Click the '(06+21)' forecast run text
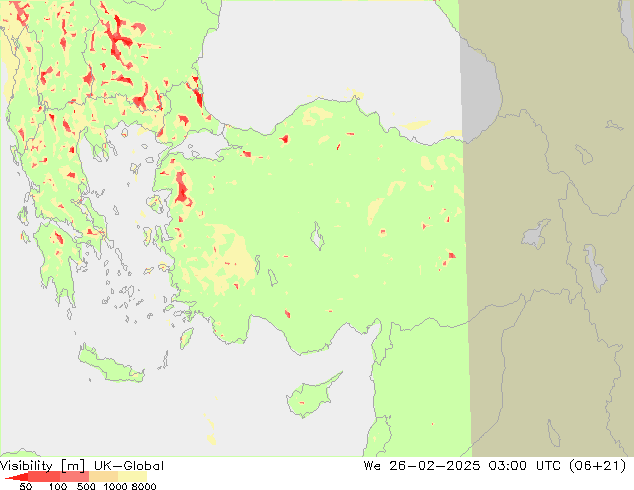634x490 pixels. click(x=598, y=466)
